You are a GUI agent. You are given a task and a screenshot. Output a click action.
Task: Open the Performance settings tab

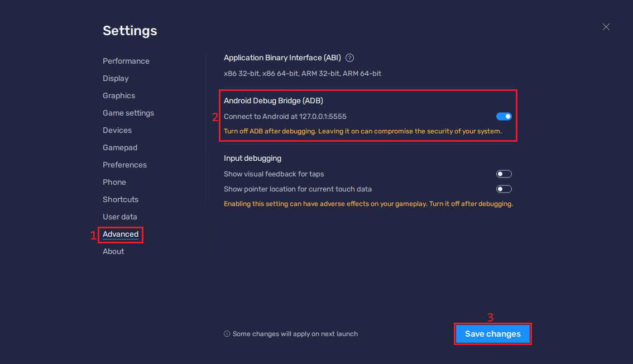pyautogui.click(x=126, y=61)
